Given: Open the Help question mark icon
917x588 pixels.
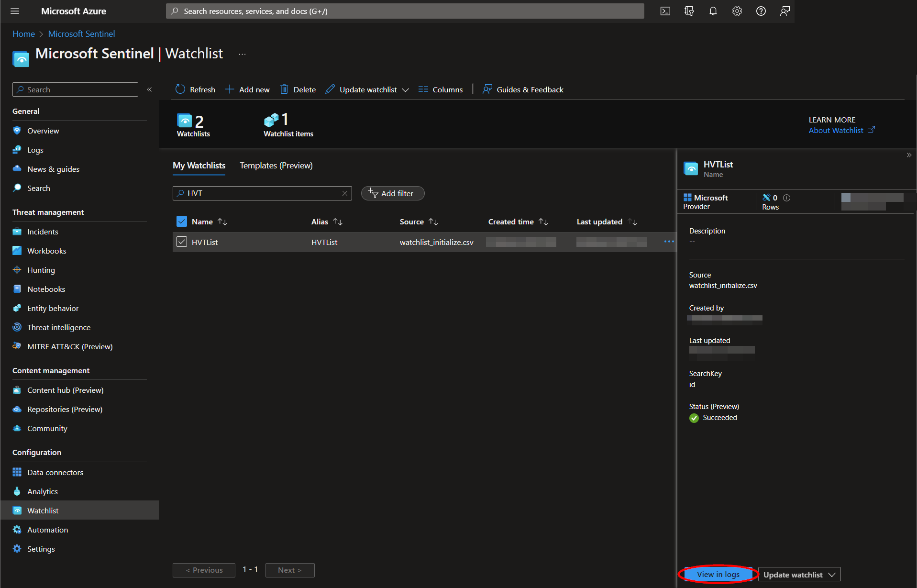Looking at the screenshot, I should click(761, 11).
